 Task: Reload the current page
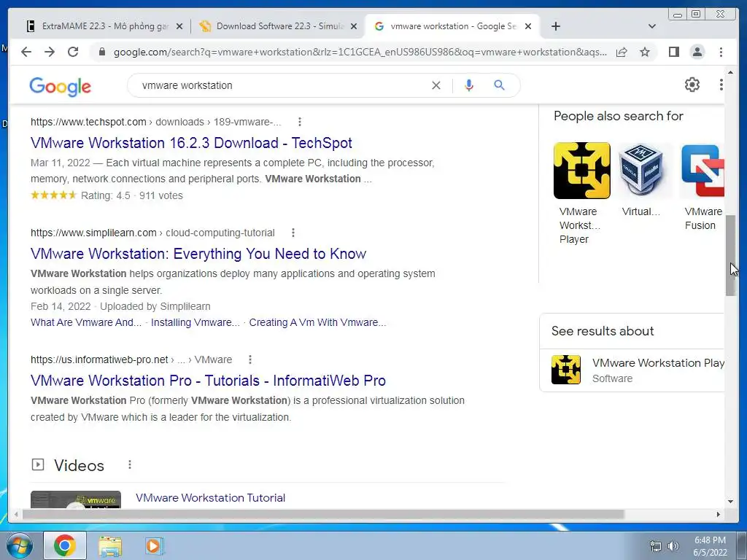(x=73, y=52)
